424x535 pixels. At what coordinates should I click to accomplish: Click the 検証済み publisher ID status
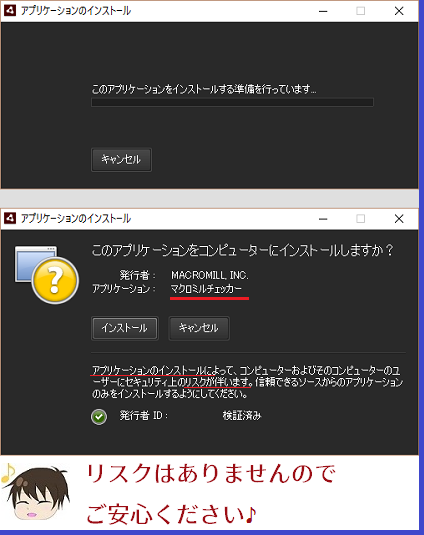pos(242,416)
